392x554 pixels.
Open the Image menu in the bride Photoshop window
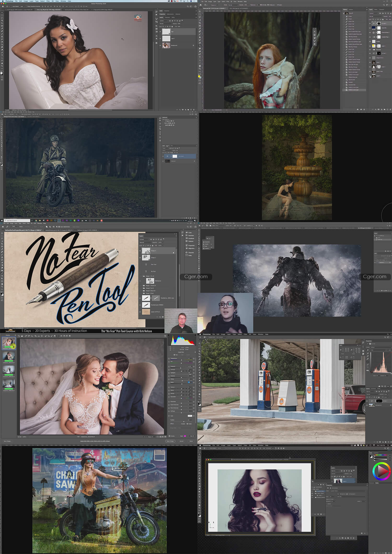26,1
